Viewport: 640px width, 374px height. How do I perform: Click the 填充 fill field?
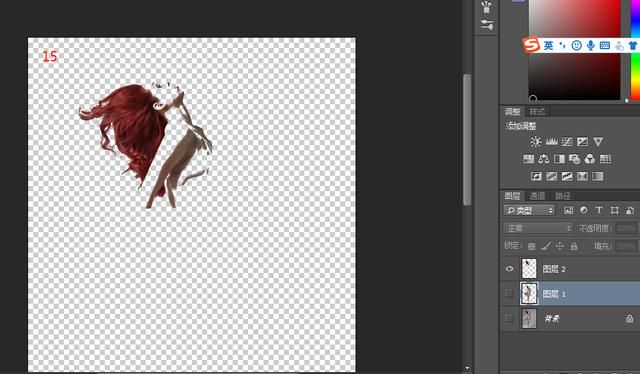point(627,246)
